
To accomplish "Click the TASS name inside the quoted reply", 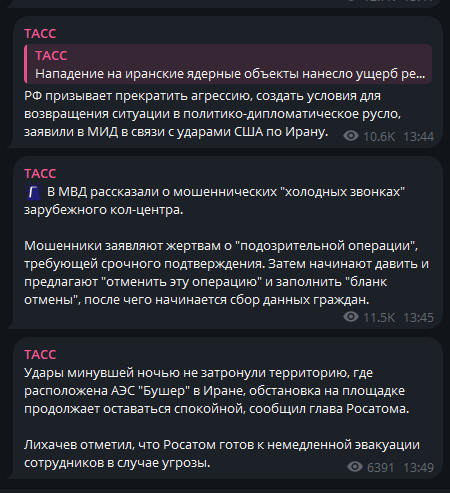I will pos(51,56).
